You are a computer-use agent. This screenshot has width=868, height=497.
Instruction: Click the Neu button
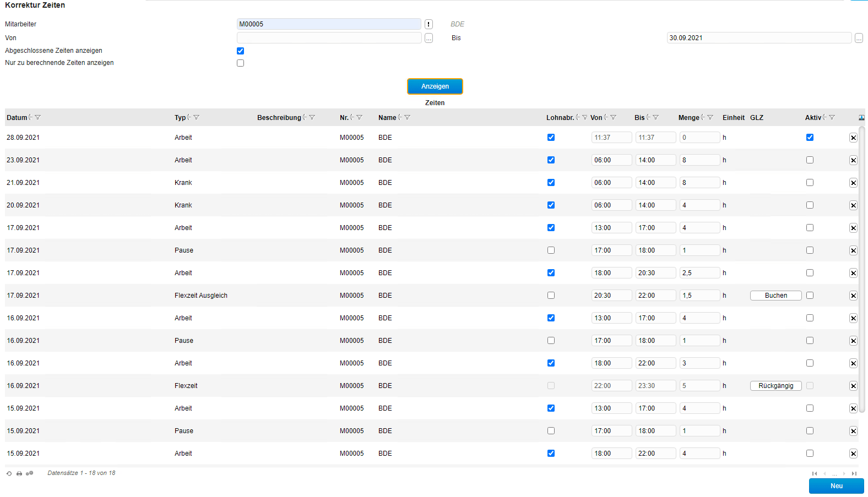[837, 486]
